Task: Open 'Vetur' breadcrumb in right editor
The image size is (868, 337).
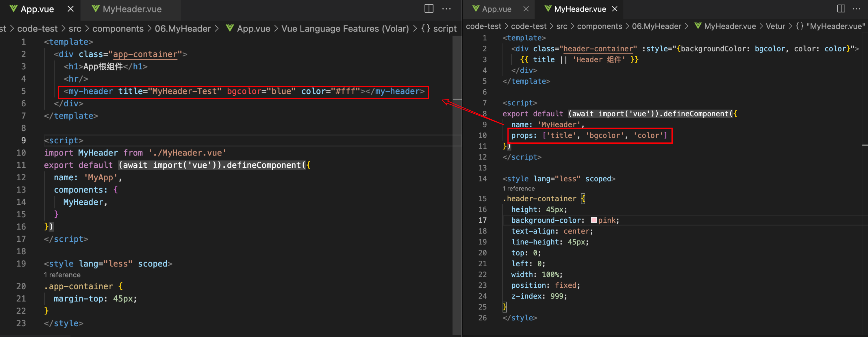Action: (x=775, y=26)
